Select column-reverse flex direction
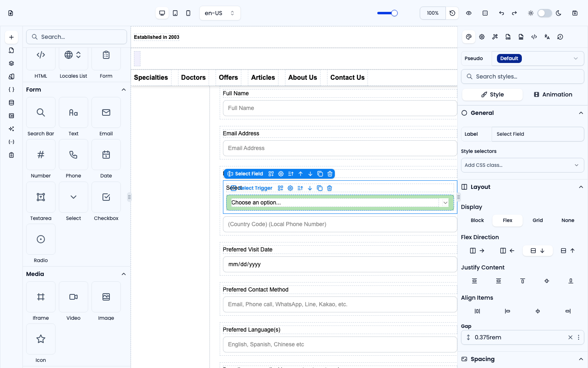The image size is (588, 368). click(x=568, y=251)
